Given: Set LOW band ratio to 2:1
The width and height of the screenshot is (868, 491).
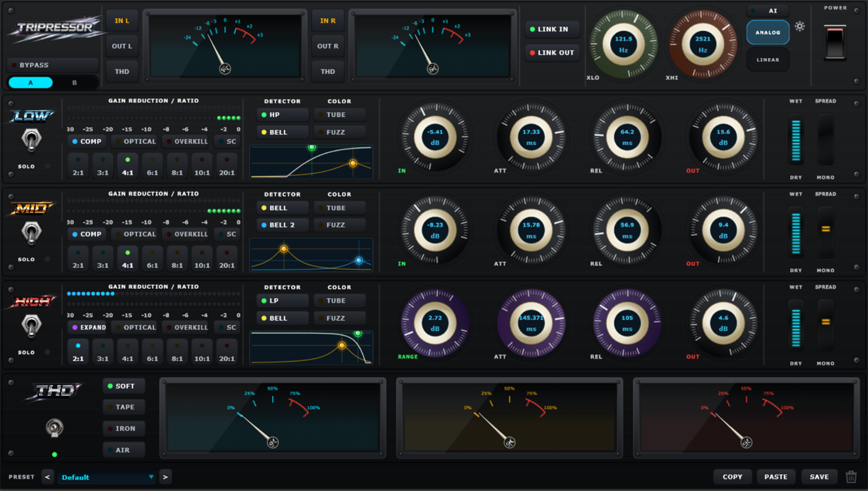Looking at the screenshot, I should [x=78, y=165].
